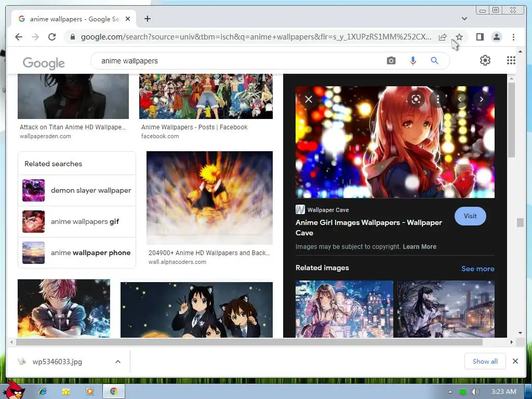Go back to the previous page

[19, 37]
